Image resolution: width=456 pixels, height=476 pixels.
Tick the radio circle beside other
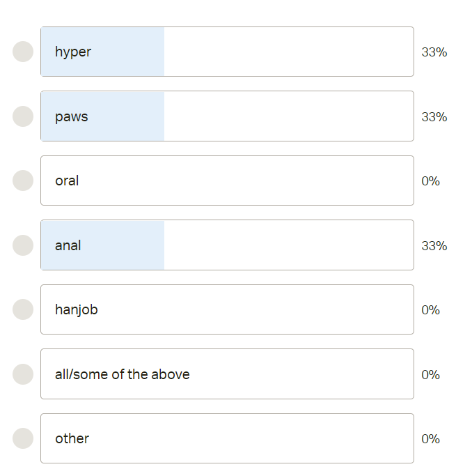pyautogui.click(x=23, y=438)
